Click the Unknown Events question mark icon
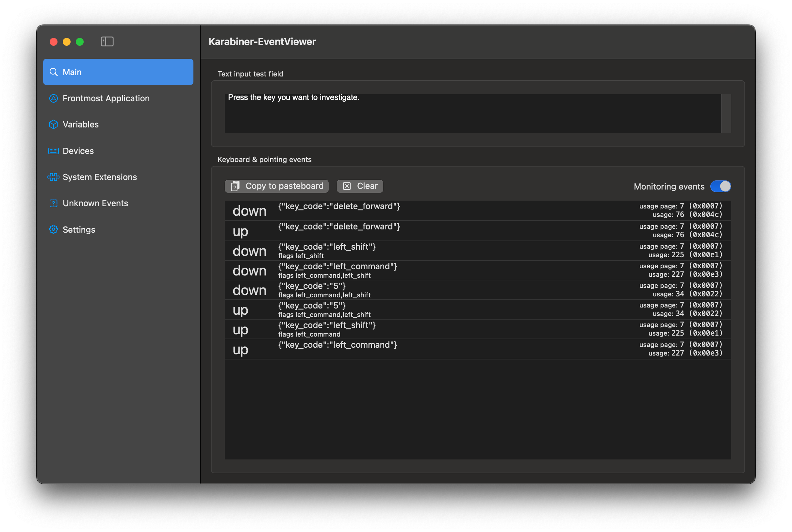The height and width of the screenshot is (532, 792). (53, 203)
